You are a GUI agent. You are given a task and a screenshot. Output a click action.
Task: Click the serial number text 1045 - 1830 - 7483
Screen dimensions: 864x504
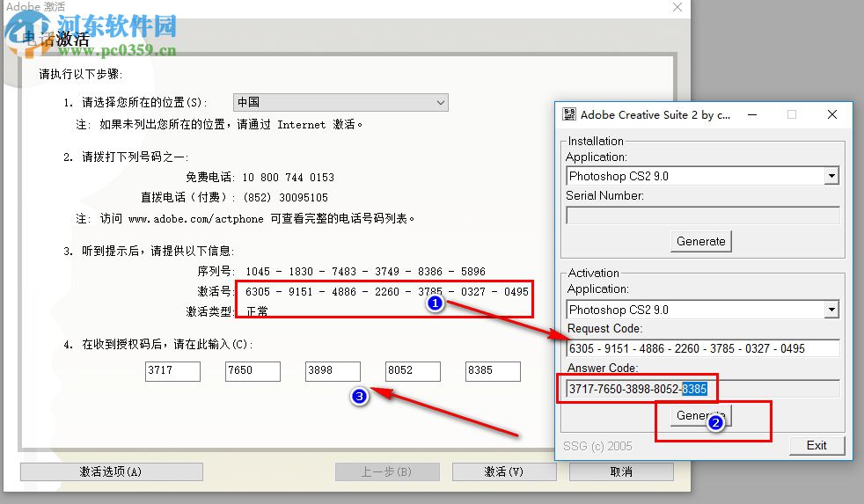click(300, 272)
